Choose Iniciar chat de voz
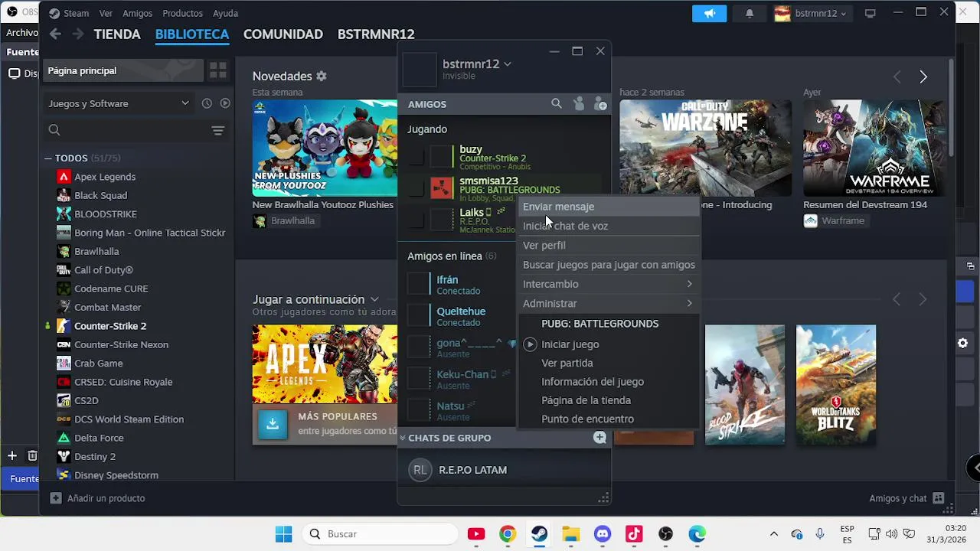Image resolution: width=980 pixels, height=551 pixels. (x=608, y=226)
